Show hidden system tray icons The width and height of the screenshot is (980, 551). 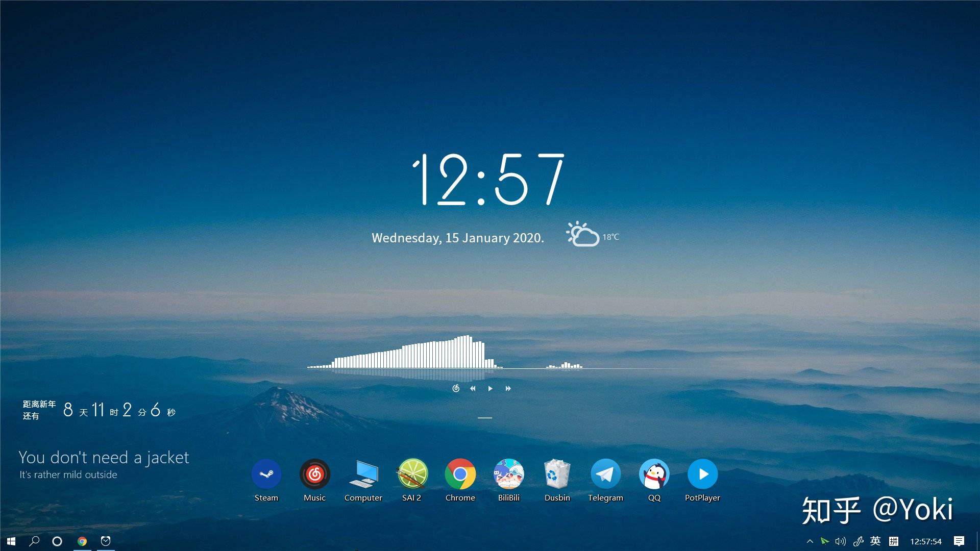click(810, 541)
